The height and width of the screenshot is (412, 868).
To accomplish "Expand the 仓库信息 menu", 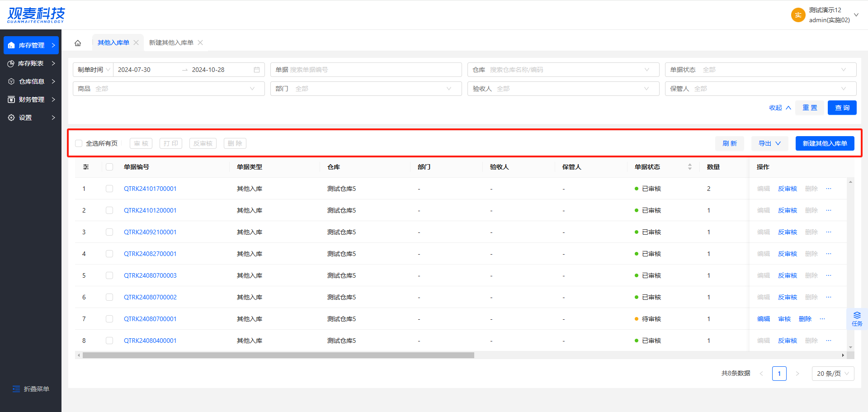I will click(x=31, y=81).
